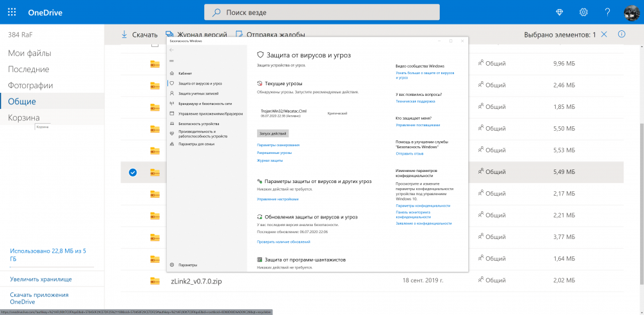Open the Управление поставщиками link
644x315 pixels.
pos(418,125)
